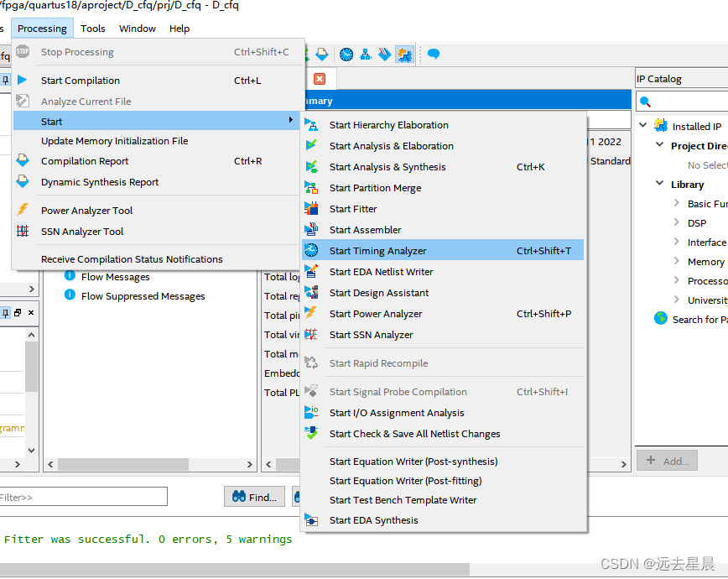Click the Start Partition Merge icon
This screenshot has width=728, height=579.
tap(311, 187)
